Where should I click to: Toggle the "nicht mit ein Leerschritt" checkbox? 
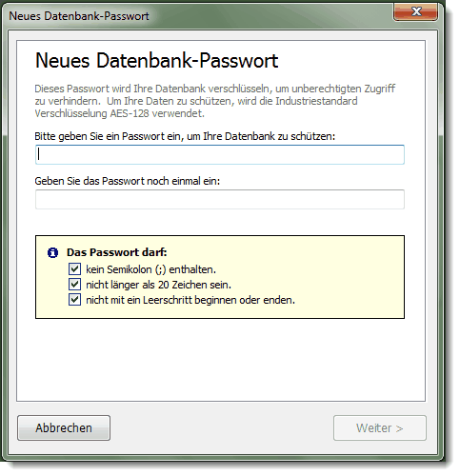point(74,300)
